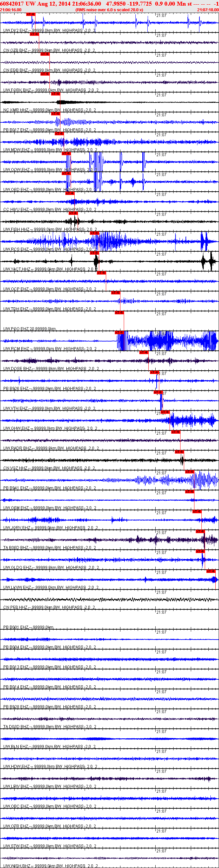Select the start time 21:06:16.00 label
The image size is (219, 868).
point(11,10)
